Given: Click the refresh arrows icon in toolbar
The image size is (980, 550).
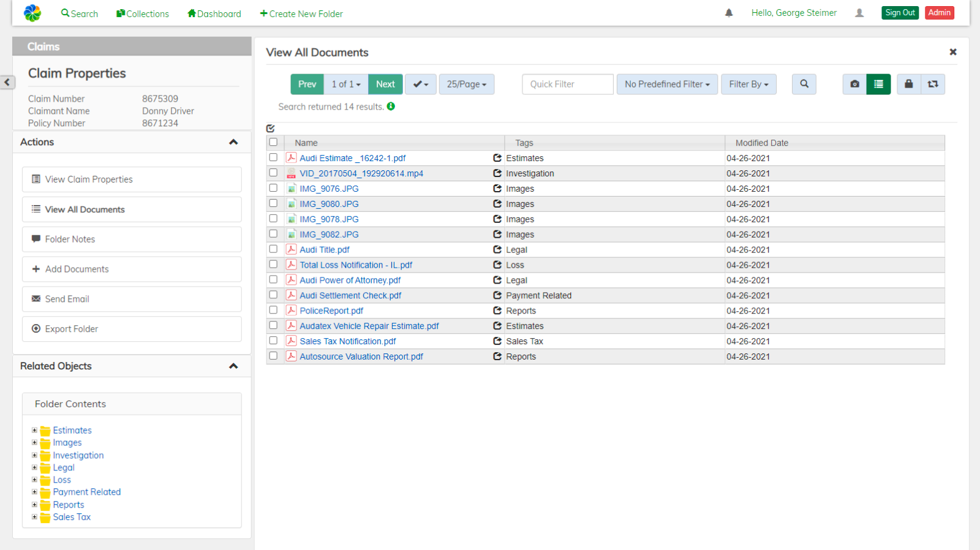Looking at the screenshot, I should (933, 84).
